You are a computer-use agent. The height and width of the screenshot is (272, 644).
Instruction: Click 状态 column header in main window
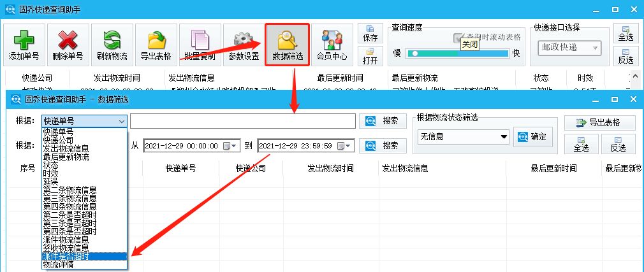(541, 78)
